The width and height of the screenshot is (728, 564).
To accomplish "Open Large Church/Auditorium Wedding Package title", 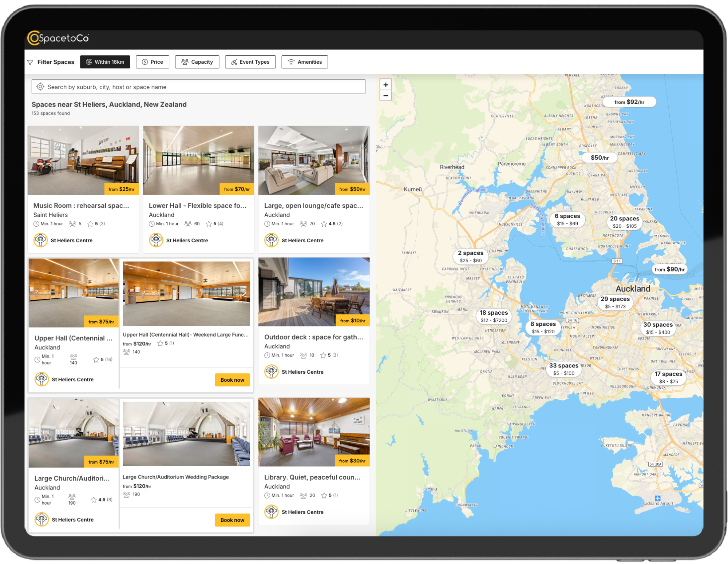I will pyautogui.click(x=176, y=477).
